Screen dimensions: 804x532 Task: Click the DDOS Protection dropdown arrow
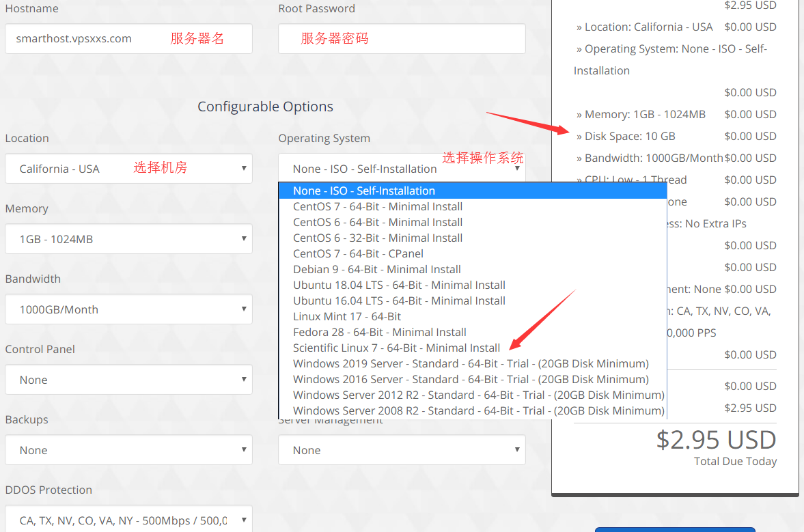point(244,519)
